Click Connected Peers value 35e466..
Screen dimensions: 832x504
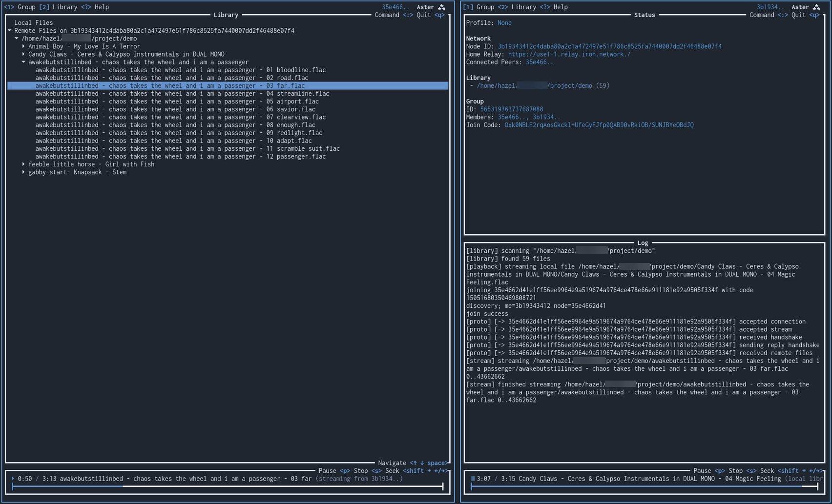point(539,62)
